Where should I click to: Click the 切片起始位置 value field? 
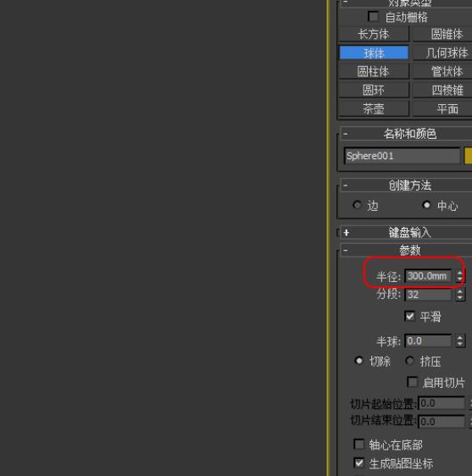(441, 403)
